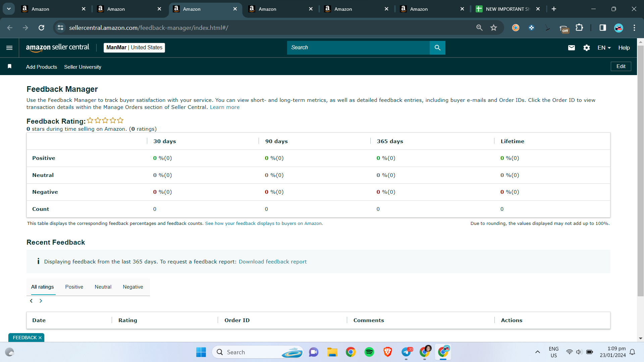
Task: Open Chrome profile avatar
Action: [619, 28]
